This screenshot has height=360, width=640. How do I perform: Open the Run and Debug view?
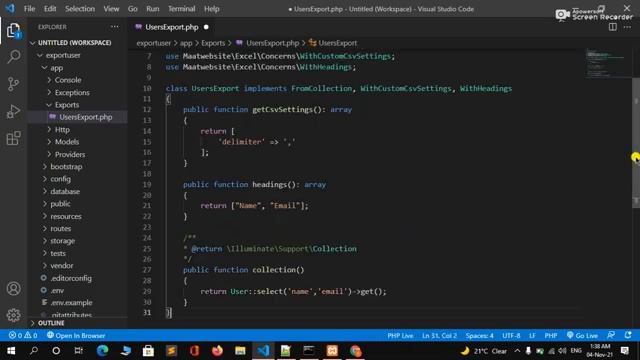coord(13,111)
